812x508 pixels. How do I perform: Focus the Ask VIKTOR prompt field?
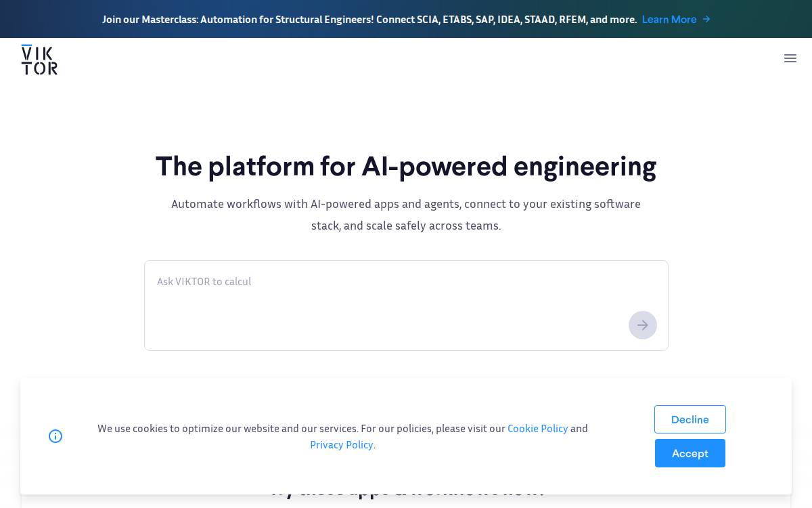point(406,305)
